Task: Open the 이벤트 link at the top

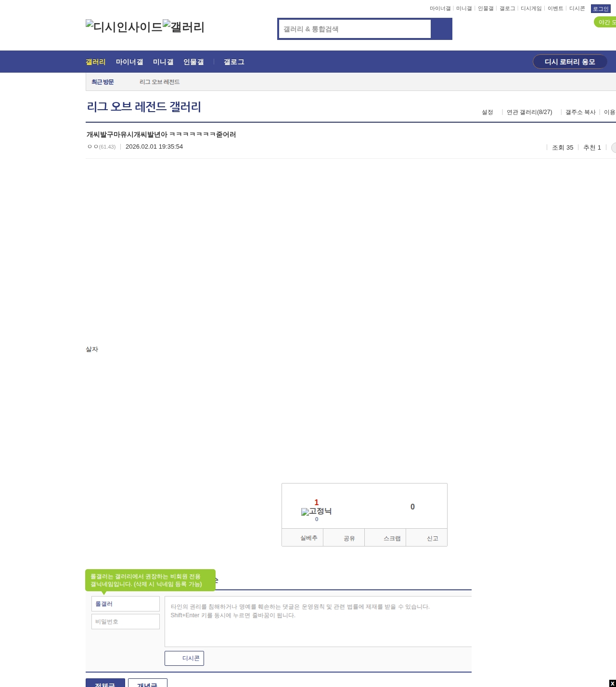Action: tap(555, 9)
